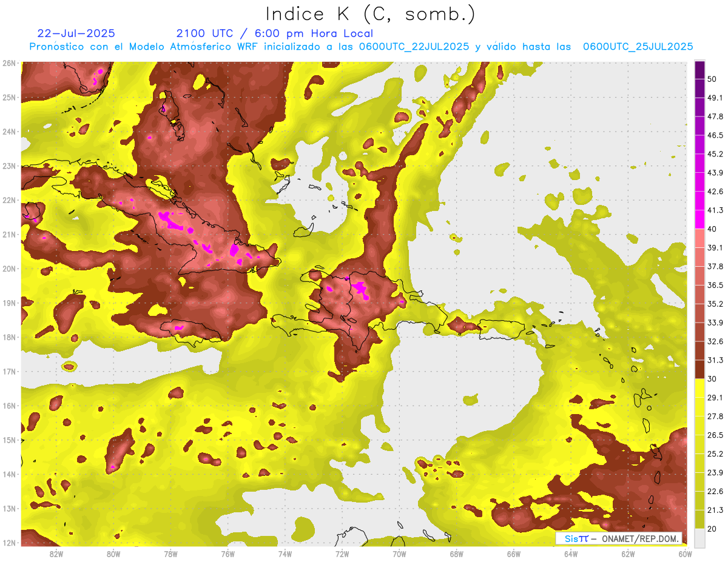Click the "70W" longitude label
This screenshot has width=728, height=562.
pos(399,554)
